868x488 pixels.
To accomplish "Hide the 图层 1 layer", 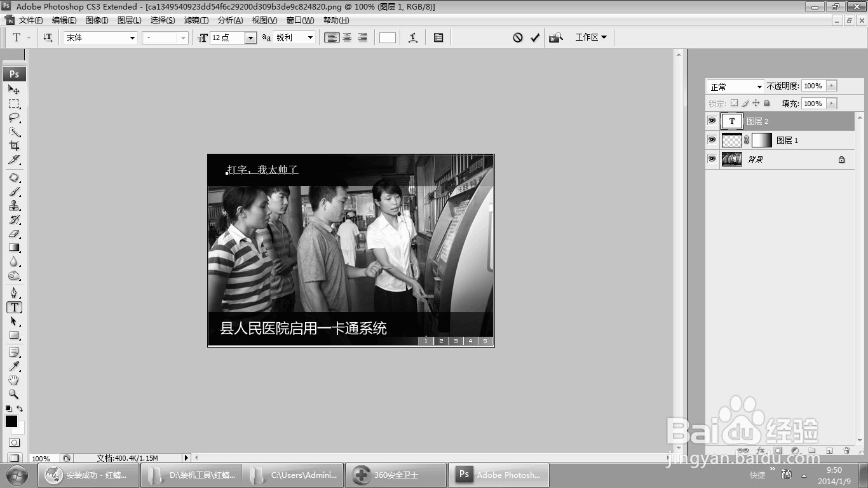I will click(x=712, y=140).
